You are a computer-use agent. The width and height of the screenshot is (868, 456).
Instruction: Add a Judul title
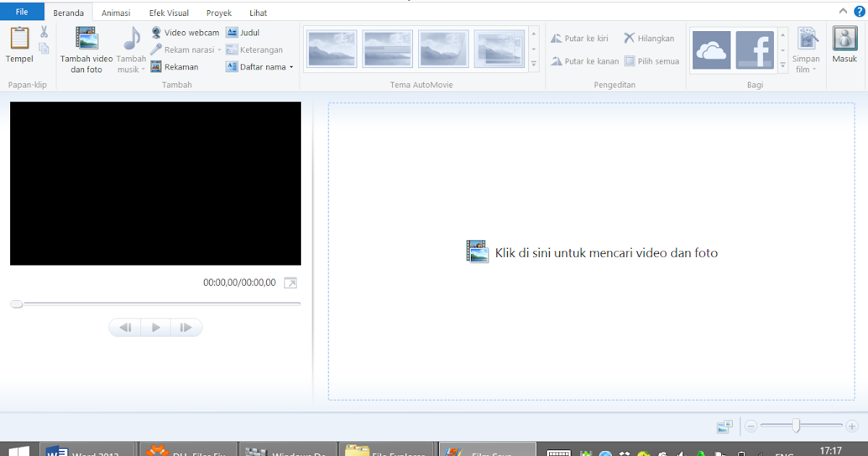point(243,33)
